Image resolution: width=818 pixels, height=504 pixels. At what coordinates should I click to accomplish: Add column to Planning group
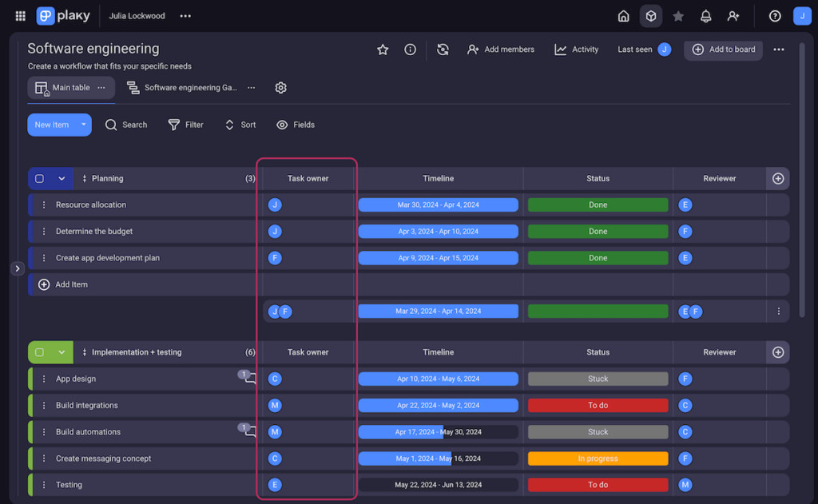pyautogui.click(x=777, y=179)
